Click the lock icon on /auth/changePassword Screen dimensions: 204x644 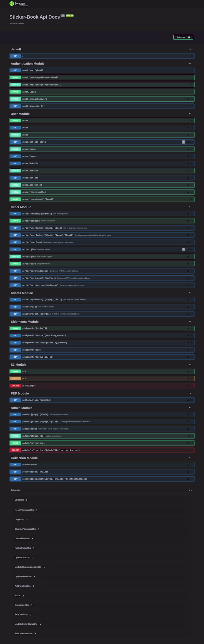(x=188, y=99)
